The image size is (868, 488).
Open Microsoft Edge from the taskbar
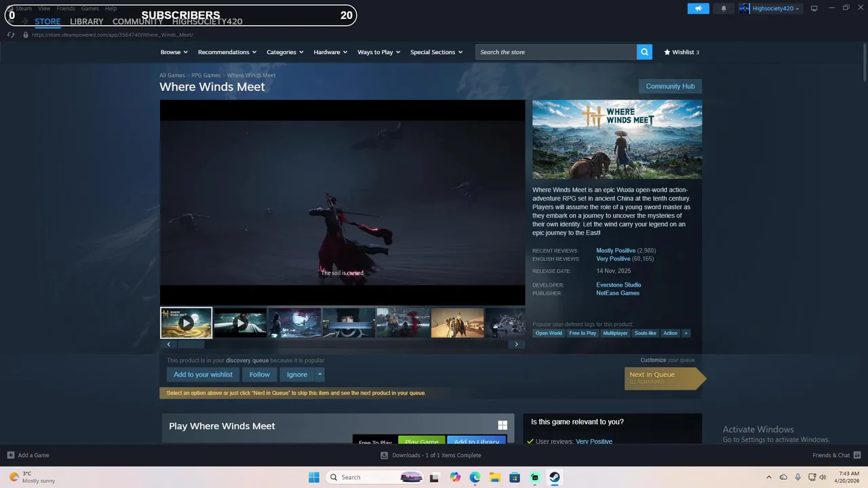(475, 477)
